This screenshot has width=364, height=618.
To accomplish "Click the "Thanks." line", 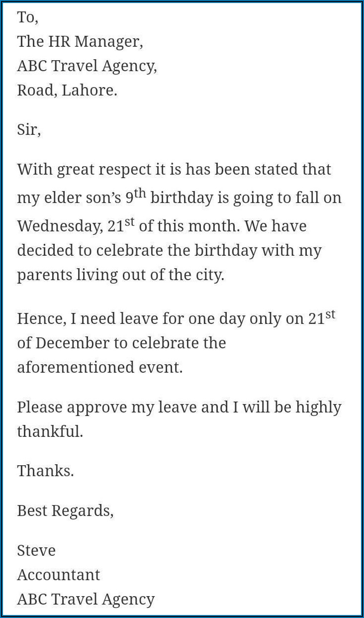I will click(45, 471).
